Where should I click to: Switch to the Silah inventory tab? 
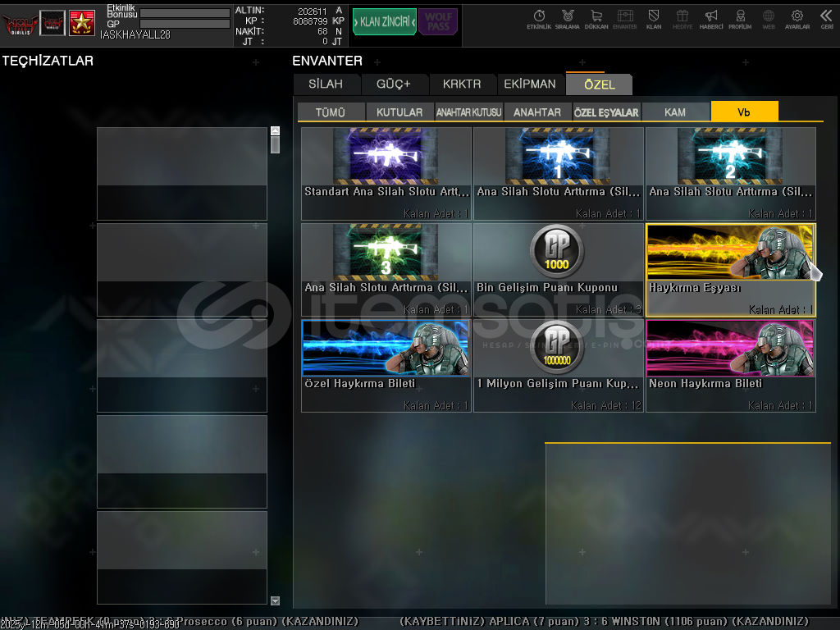pyautogui.click(x=326, y=84)
